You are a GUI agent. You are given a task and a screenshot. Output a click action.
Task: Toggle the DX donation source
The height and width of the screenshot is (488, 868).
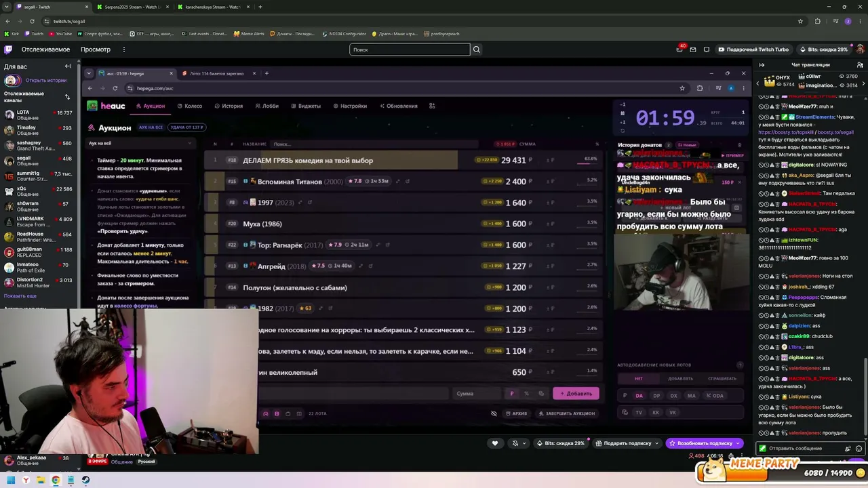coord(673,396)
